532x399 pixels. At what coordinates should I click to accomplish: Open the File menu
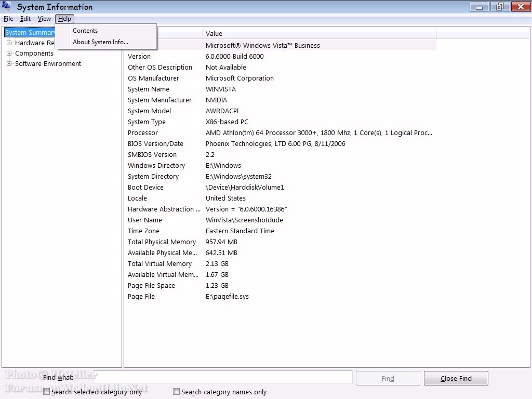8,19
